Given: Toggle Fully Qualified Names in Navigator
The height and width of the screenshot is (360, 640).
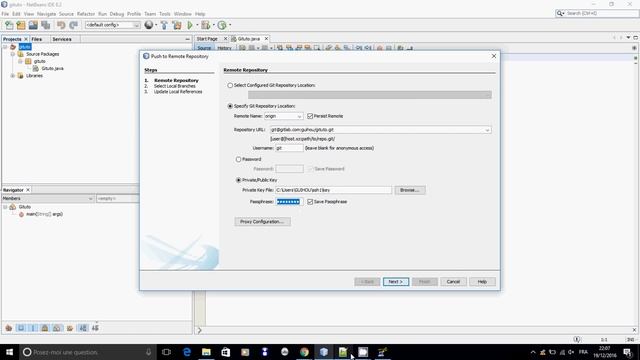Looking at the screenshot, I should (70, 328).
